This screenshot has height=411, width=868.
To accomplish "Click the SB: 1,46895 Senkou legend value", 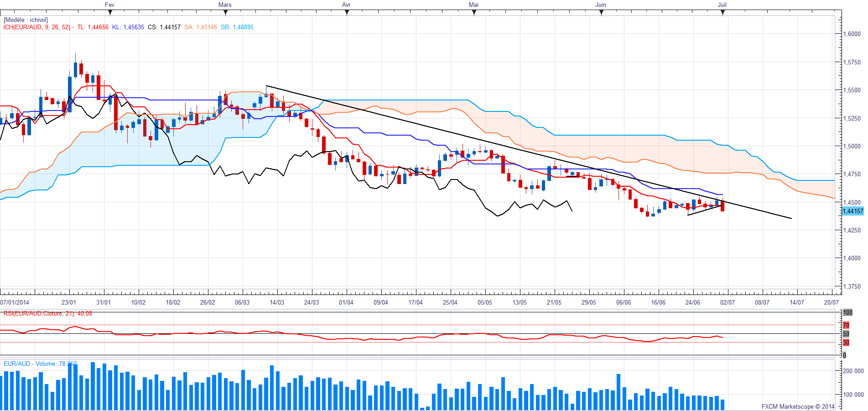I will tap(237, 27).
